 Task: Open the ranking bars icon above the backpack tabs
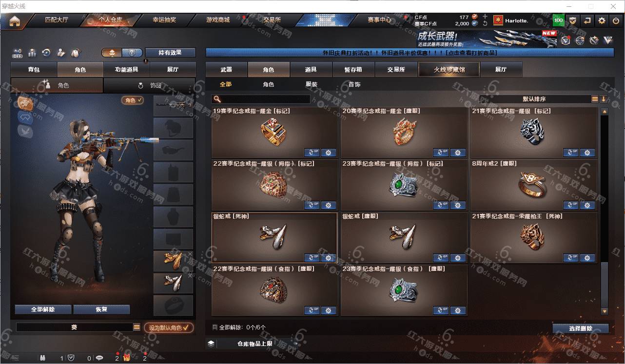coord(33,53)
